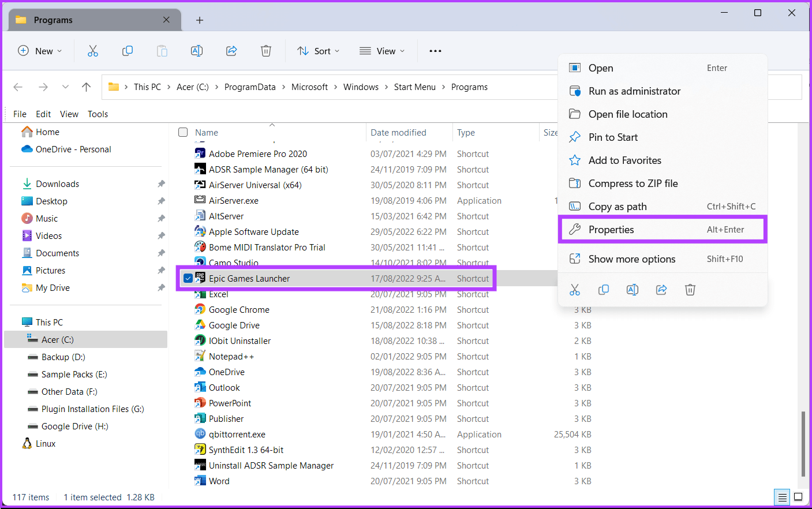
Task: Choose Copy as path
Action: point(663,207)
